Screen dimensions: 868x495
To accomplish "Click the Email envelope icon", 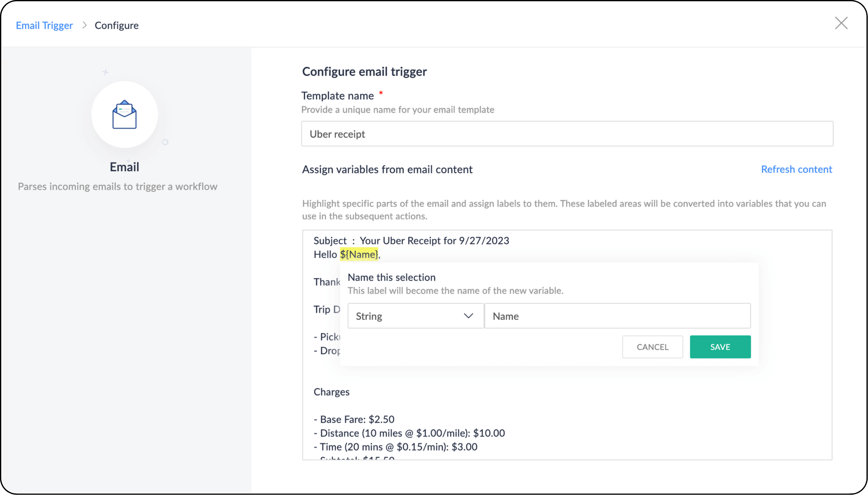I will click(x=124, y=115).
